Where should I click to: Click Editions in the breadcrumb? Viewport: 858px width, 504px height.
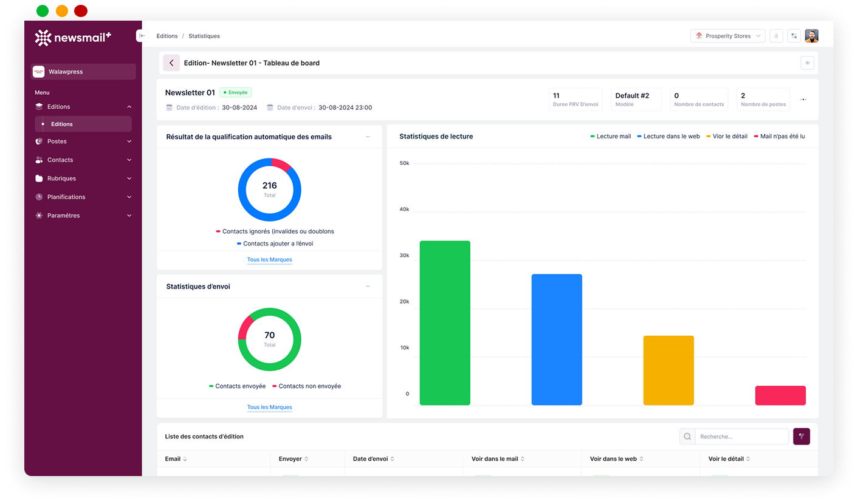[167, 36]
